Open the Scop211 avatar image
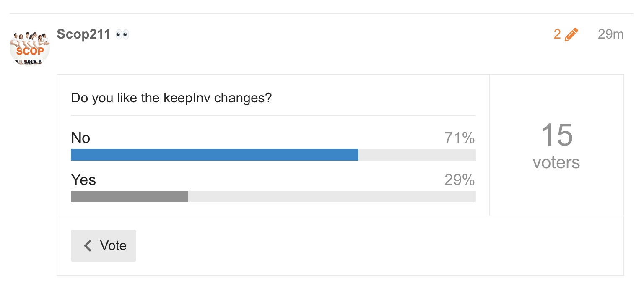Screen dimensions: 644x307 (30, 47)
